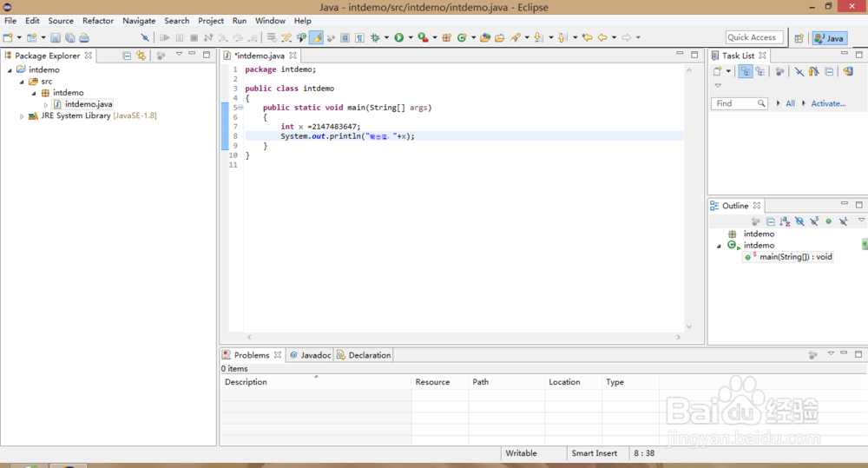Launch the program with the green Run button
This screenshot has height=468, width=868.
(398, 37)
